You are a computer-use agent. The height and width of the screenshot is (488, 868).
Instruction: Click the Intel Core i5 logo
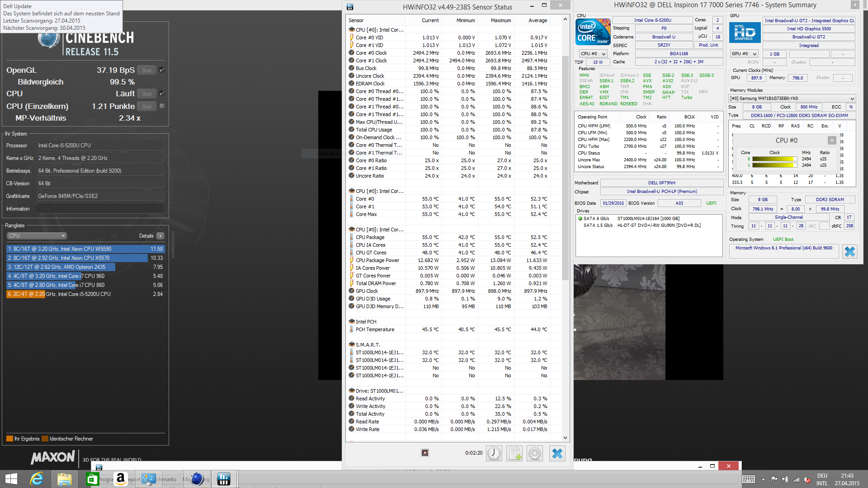coord(593,32)
